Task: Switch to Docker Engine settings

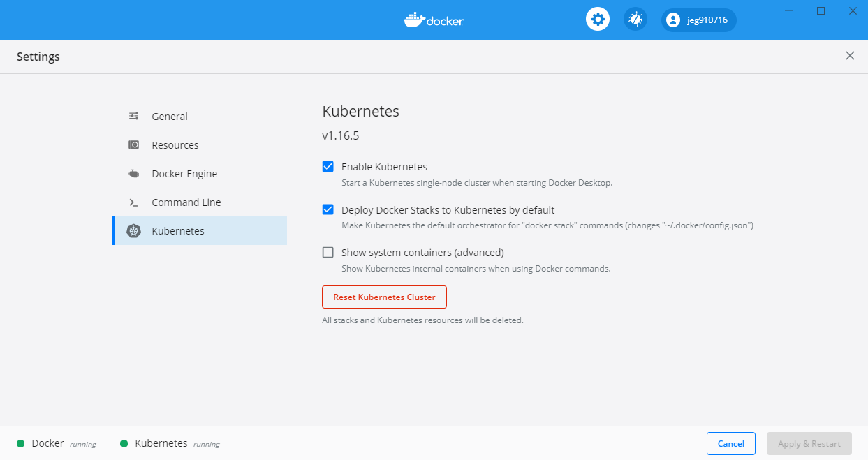Action: click(200, 174)
